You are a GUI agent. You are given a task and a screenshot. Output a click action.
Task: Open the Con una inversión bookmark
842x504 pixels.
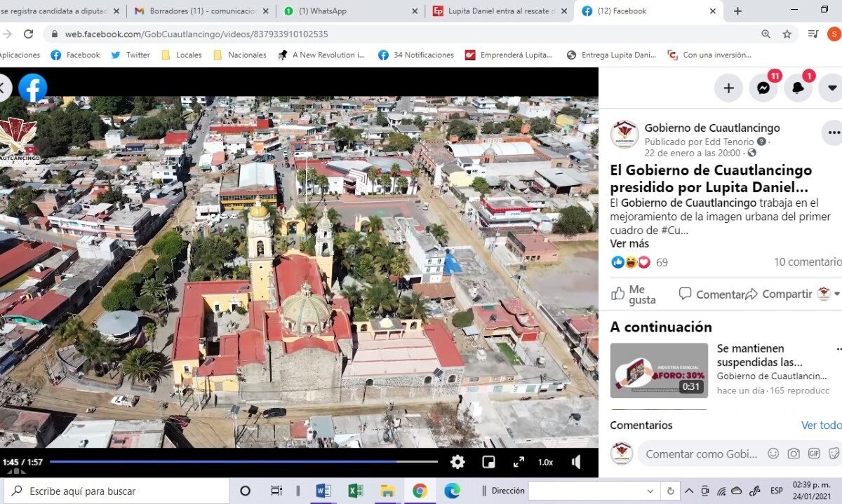click(x=709, y=55)
